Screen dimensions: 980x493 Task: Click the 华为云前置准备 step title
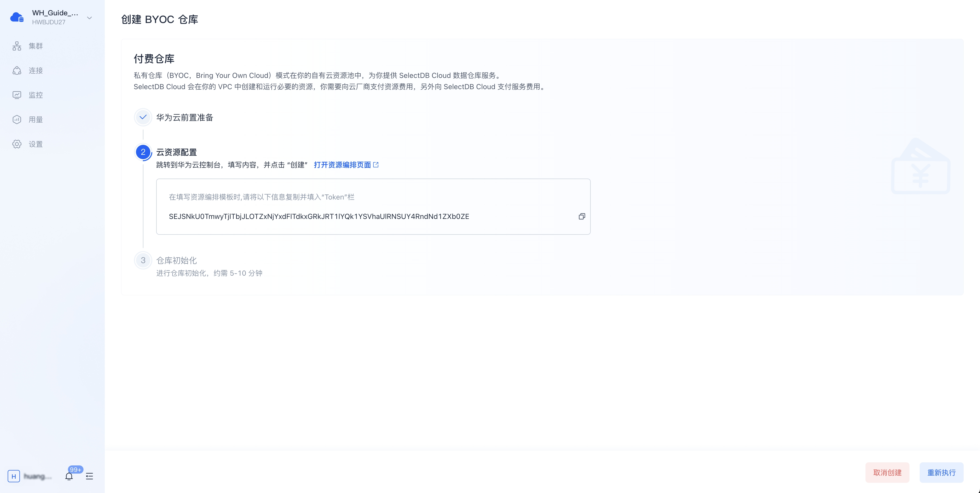point(185,118)
